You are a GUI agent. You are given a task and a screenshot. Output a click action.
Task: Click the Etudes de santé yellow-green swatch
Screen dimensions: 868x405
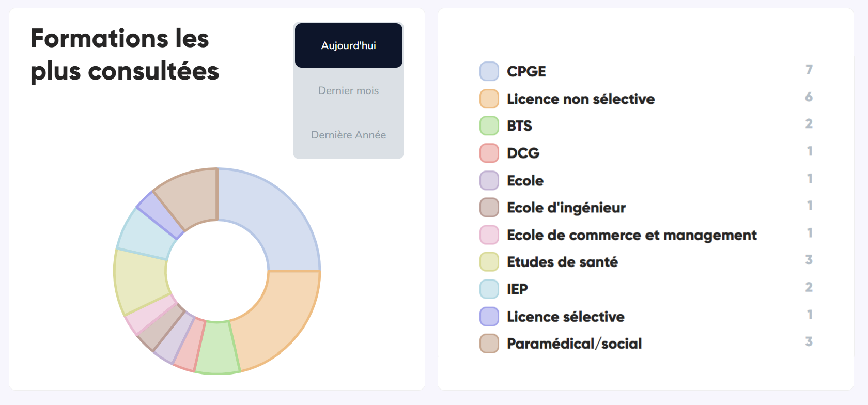click(489, 261)
